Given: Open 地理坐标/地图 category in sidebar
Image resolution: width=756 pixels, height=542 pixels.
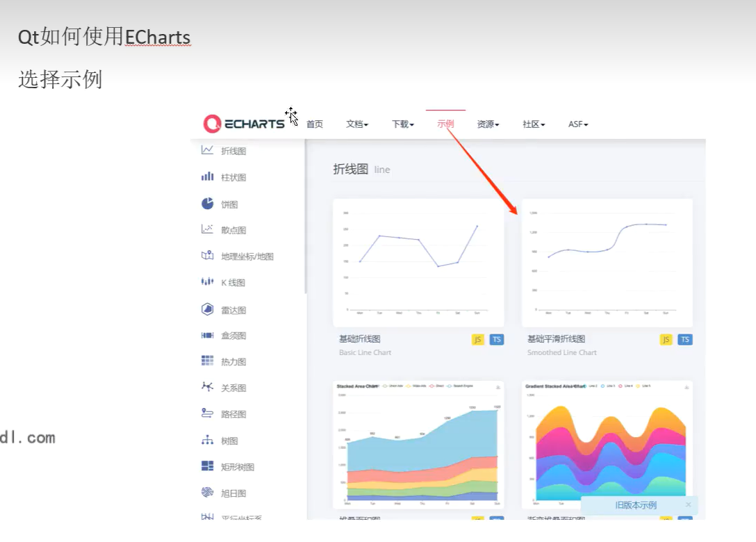Looking at the screenshot, I should pyautogui.click(x=247, y=256).
